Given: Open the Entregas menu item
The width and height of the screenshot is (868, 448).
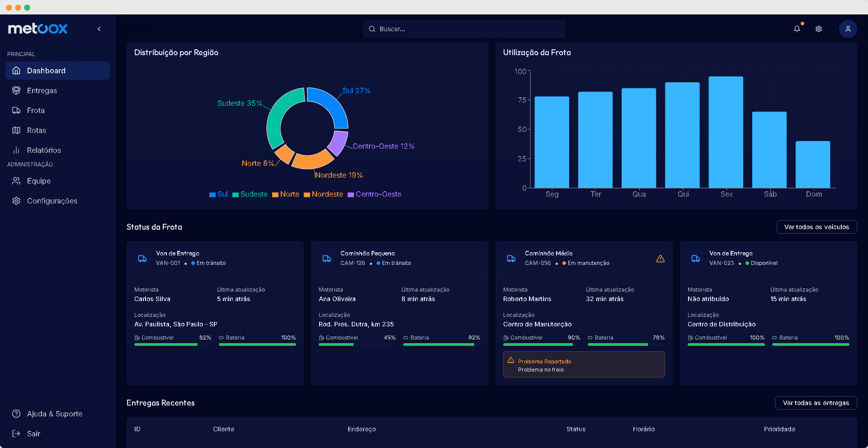Looking at the screenshot, I should 57,90.
